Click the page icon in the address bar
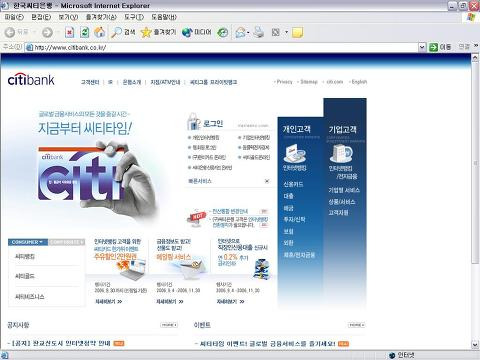Viewport: 480px width, 360px height. [29, 47]
